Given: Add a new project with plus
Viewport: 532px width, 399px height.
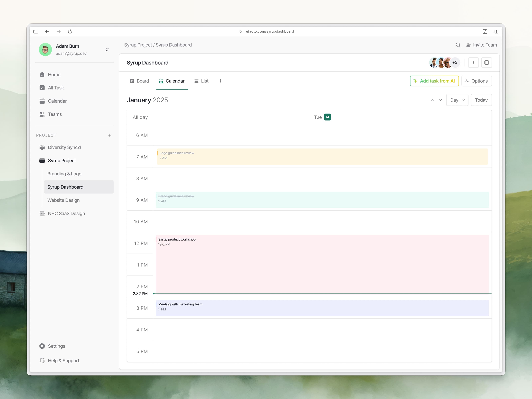Looking at the screenshot, I should (110, 135).
